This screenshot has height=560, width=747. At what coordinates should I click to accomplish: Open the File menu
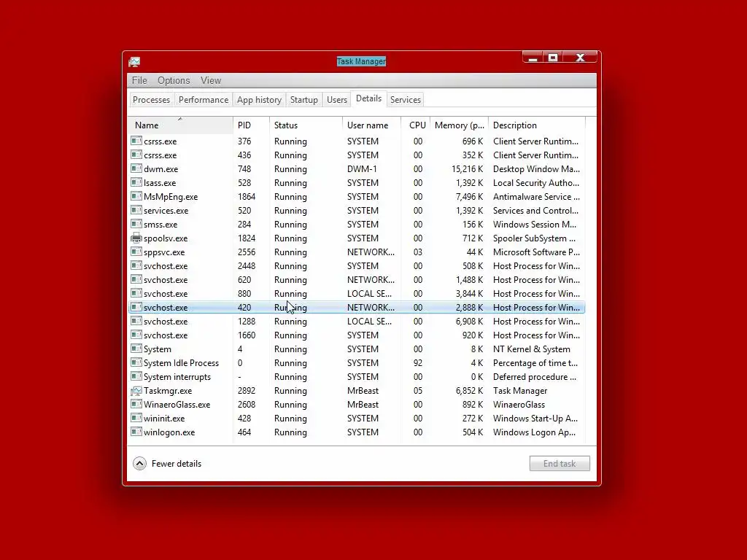point(139,80)
